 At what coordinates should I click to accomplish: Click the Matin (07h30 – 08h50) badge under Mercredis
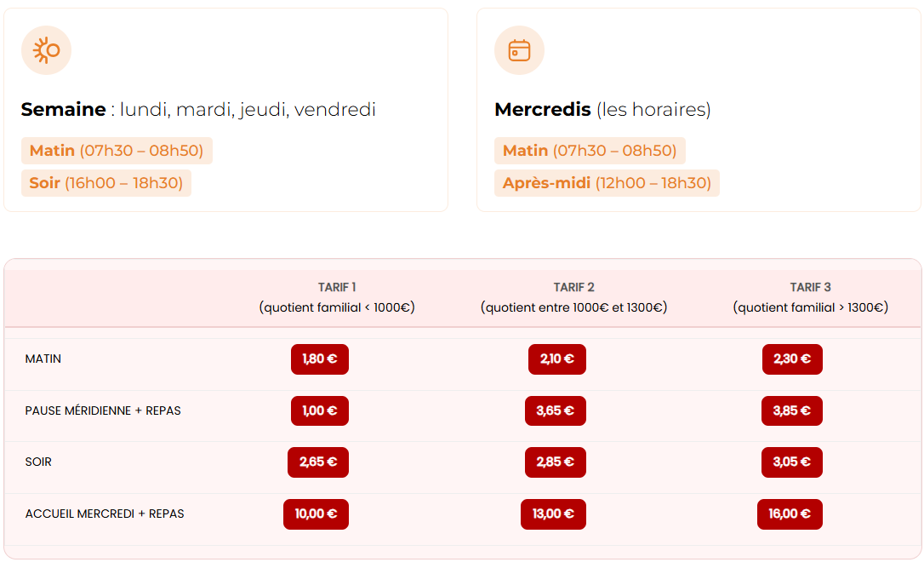click(x=590, y=151)
